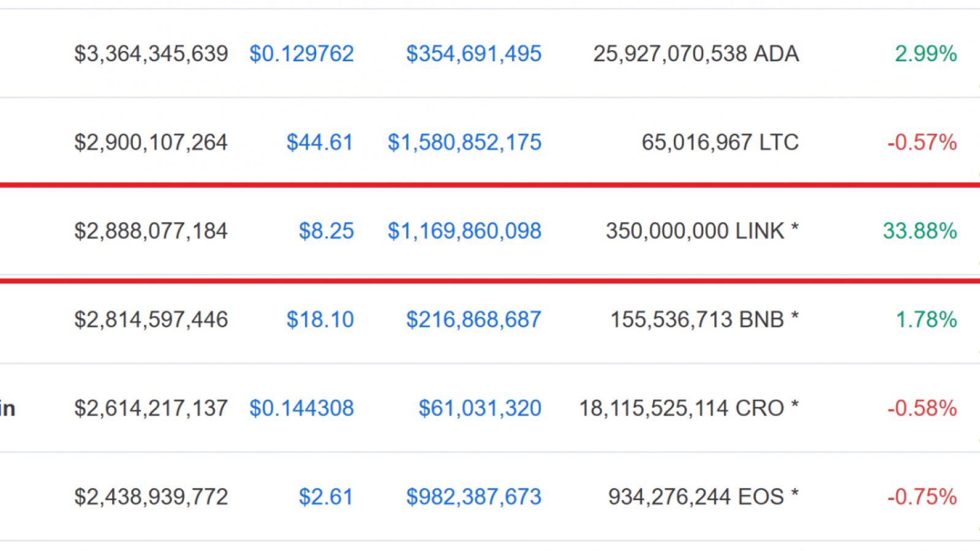The height and width of the screenshot is (551, 980).
Task: Open the $982,387,673 volume link
Action: pyautogui.click(x=473, y=497)
